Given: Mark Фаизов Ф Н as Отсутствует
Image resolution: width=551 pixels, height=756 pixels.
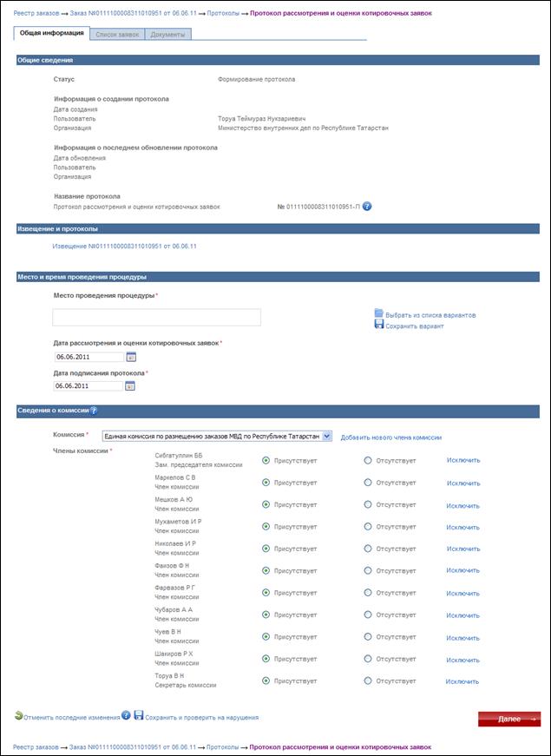Looking at the screenshot, I should 368,570.
